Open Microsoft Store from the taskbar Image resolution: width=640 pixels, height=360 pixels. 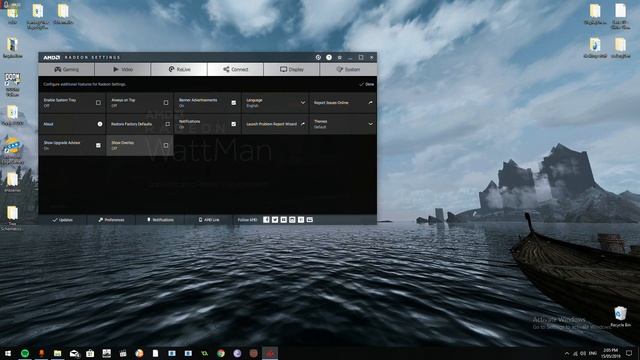(x=90, y=353)
